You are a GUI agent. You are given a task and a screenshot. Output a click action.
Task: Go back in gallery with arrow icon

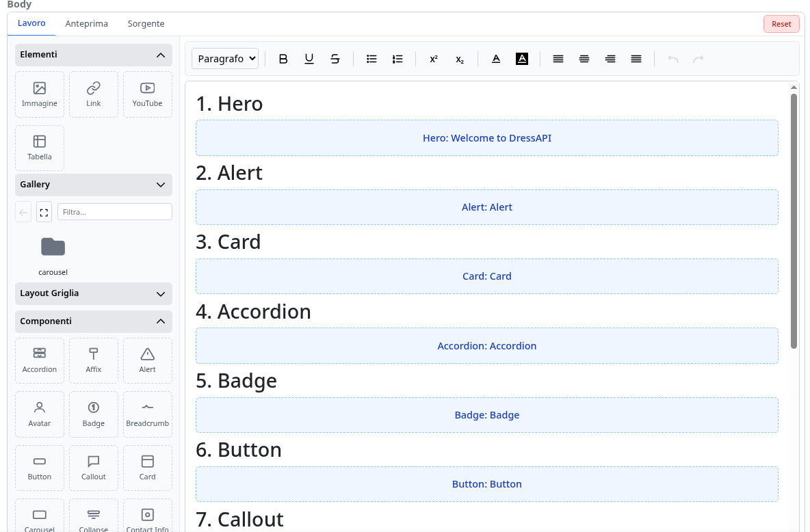tap(23, 212)
